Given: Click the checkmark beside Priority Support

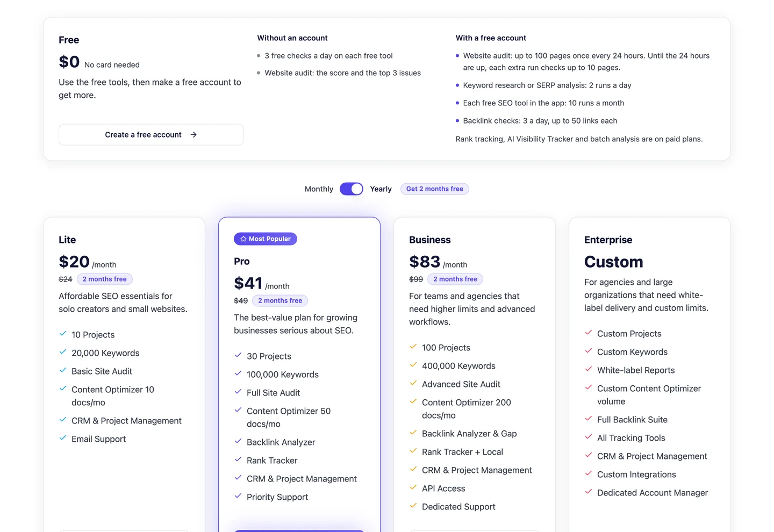Looking at the screenshot, I should point(238,497).
